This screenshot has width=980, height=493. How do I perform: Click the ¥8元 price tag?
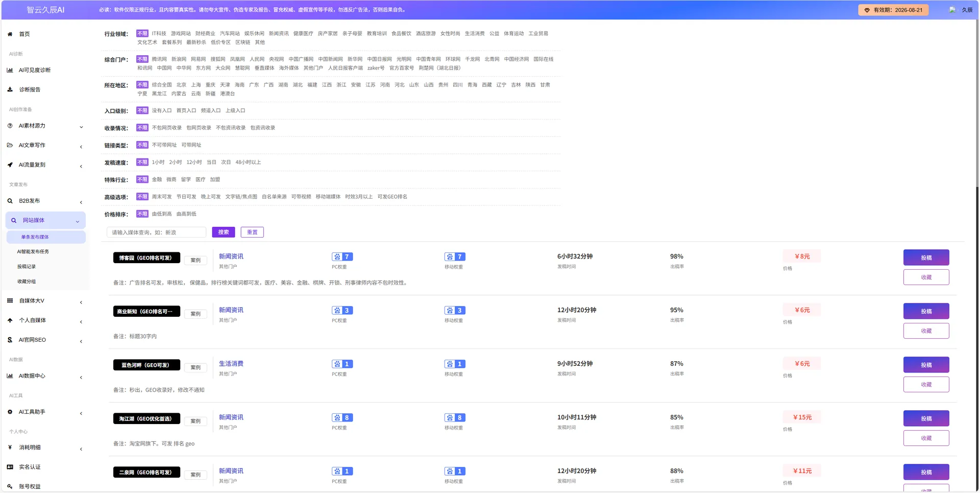pos(802,256)
